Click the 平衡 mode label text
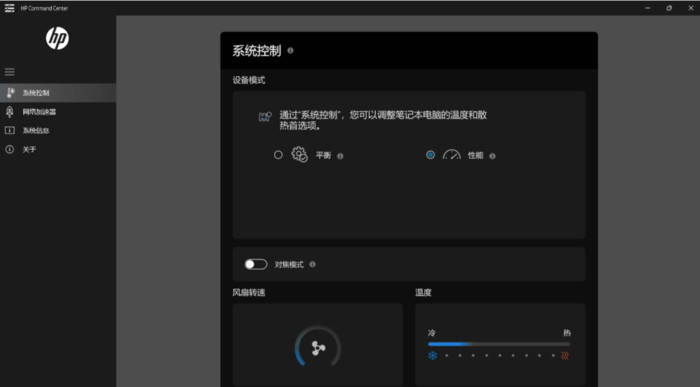Viewport: 700px width, 387px height. tap(324, 155)
